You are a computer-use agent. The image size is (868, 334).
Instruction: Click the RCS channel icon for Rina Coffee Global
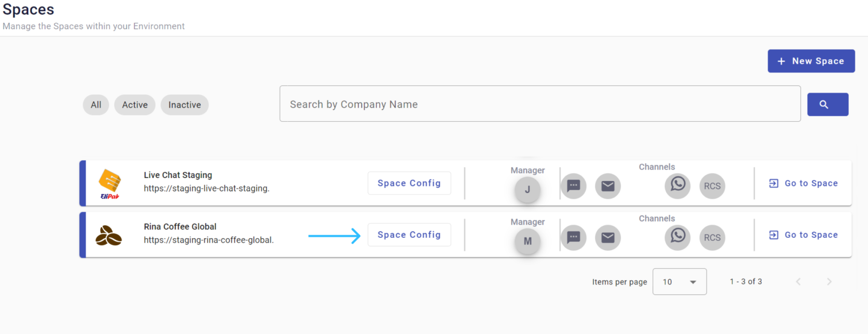coord(712,237)
